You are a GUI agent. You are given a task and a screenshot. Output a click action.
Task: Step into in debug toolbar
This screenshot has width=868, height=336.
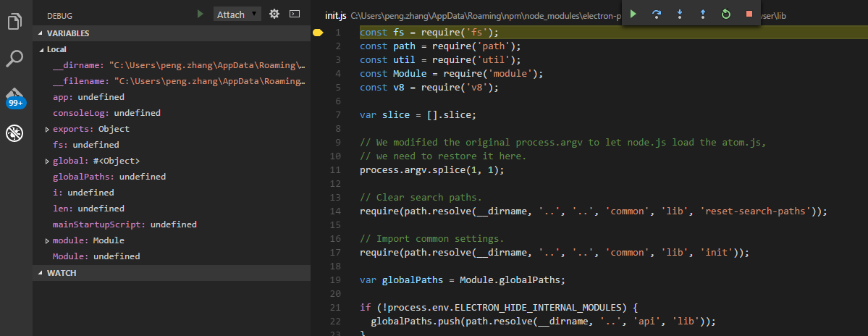point(680,14)
